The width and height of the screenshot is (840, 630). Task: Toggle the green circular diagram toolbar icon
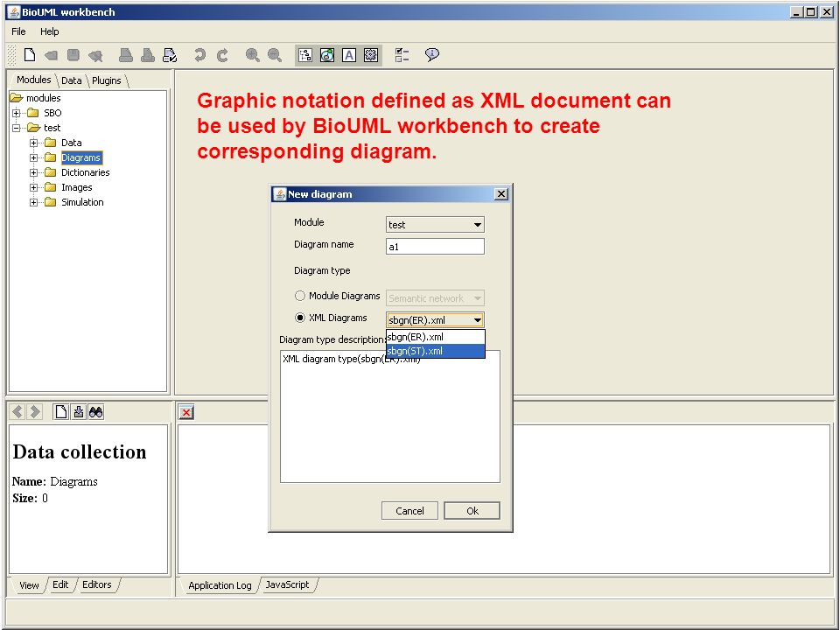[327, 54]
